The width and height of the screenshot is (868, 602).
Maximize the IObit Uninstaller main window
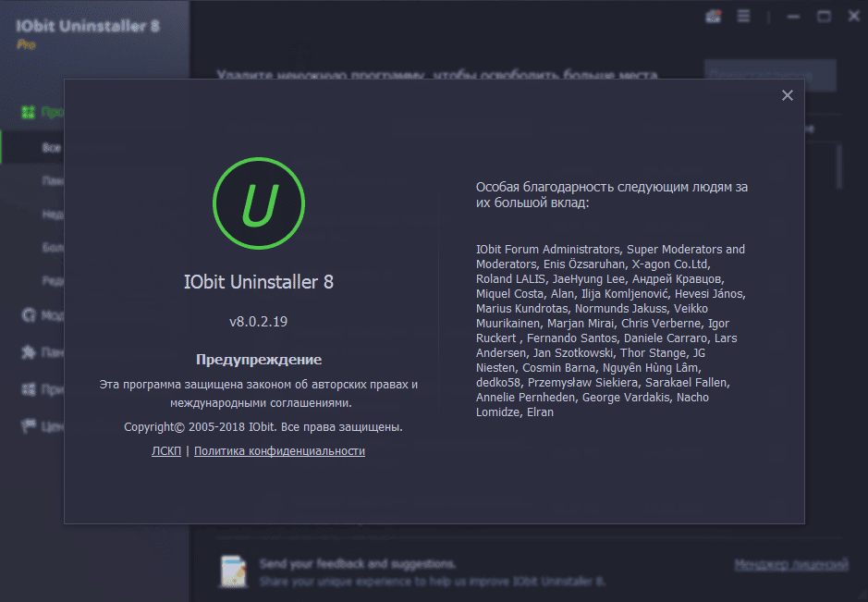point(824,17)
